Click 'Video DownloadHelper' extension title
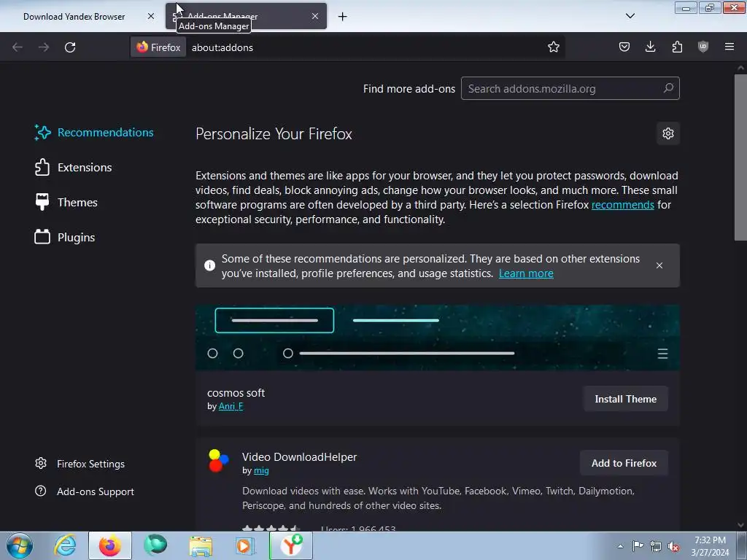This screenshot has height=560, width=747. 299,456
